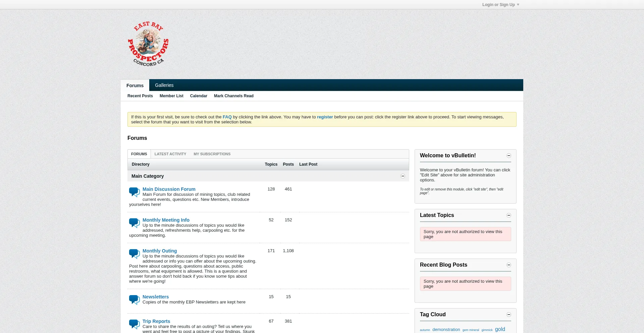Switch to the Galleries tab
644x333 pixels.
point(164,85)
